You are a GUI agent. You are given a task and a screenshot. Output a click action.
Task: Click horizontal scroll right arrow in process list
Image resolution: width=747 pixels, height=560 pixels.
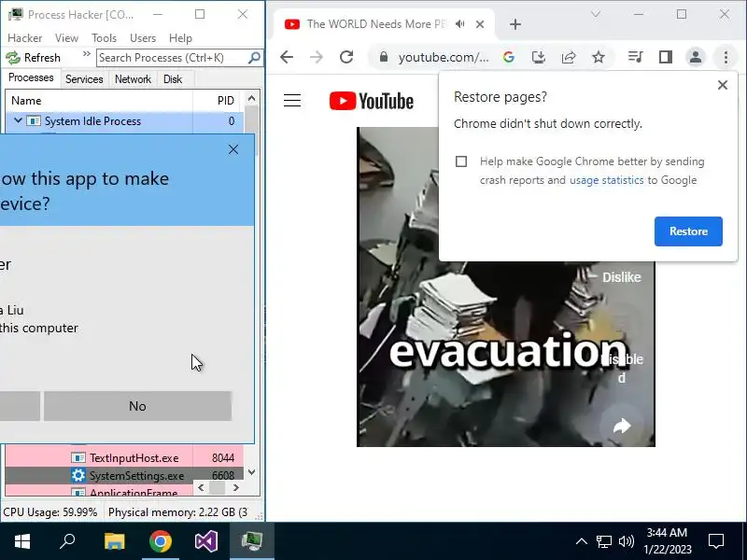pyautogui.click(x=236, y=487)
